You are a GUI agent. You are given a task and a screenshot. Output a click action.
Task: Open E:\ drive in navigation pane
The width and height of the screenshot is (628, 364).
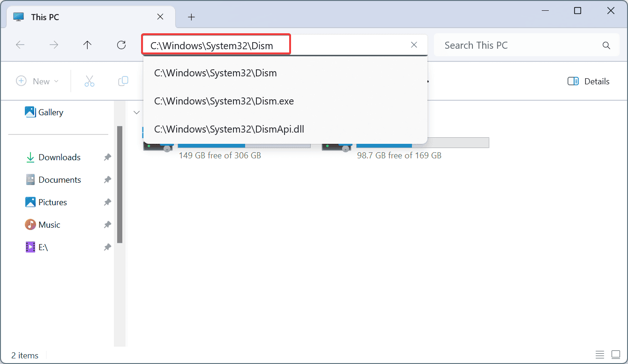pos(37,247)
